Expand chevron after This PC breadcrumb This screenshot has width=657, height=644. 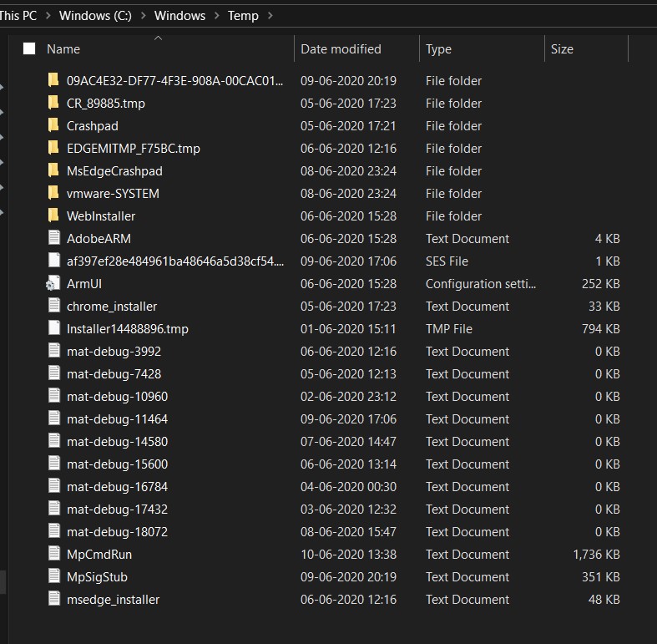(48, 16)
